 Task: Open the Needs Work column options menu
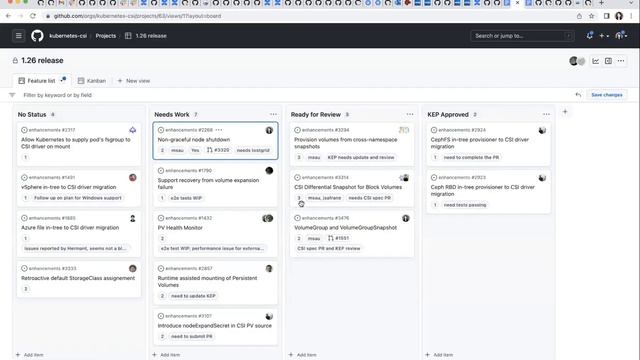(x=273, y=114)
